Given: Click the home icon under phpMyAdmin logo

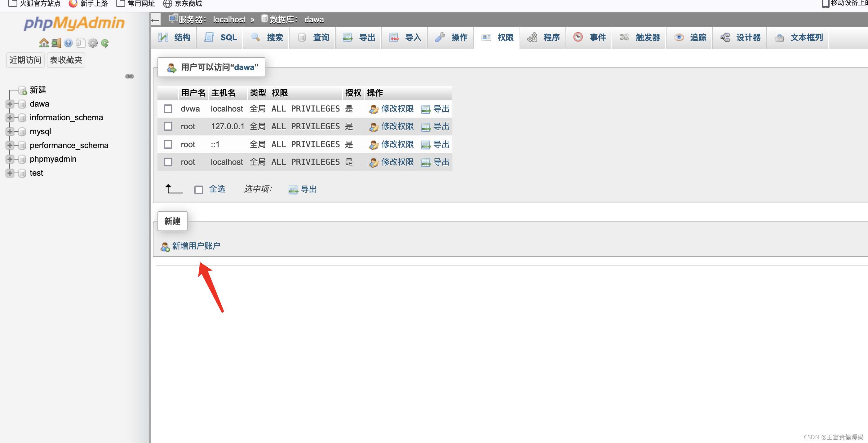Looking at the screenshot, I should tap(43, 43).
